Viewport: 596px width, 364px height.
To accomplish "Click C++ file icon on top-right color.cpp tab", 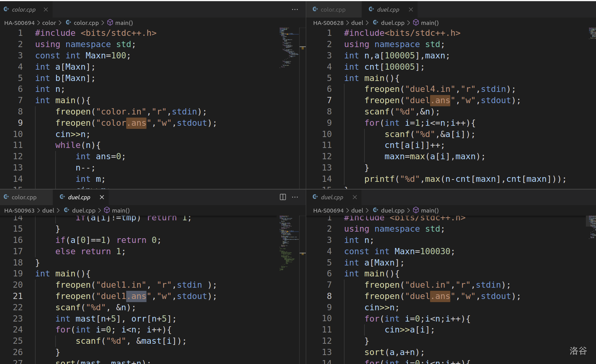I will click(315, 9).
